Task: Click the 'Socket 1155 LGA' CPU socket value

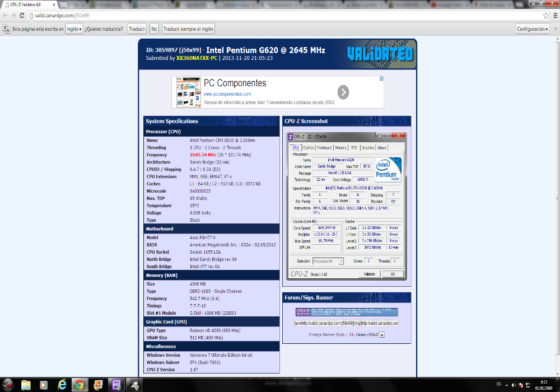Action: (x=206, y=252)
